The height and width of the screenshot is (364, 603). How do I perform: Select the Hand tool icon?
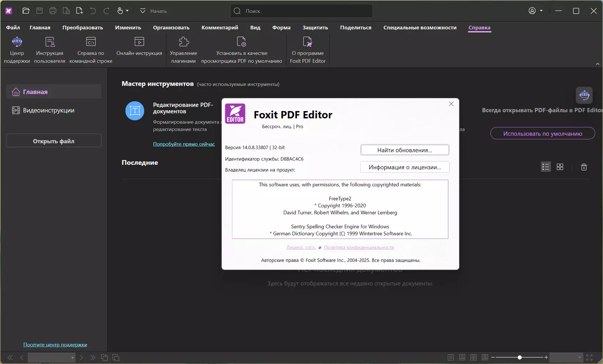point(120,11)
